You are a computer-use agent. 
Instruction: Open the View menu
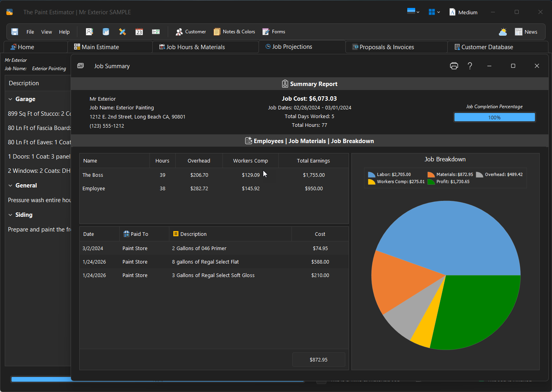click(46, 32)
